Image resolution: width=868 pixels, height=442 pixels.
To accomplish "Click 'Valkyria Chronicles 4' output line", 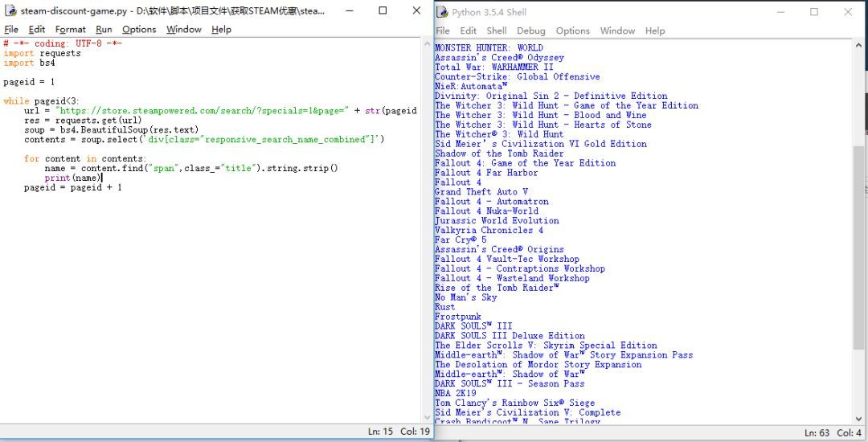I will [x=489, y=230].
